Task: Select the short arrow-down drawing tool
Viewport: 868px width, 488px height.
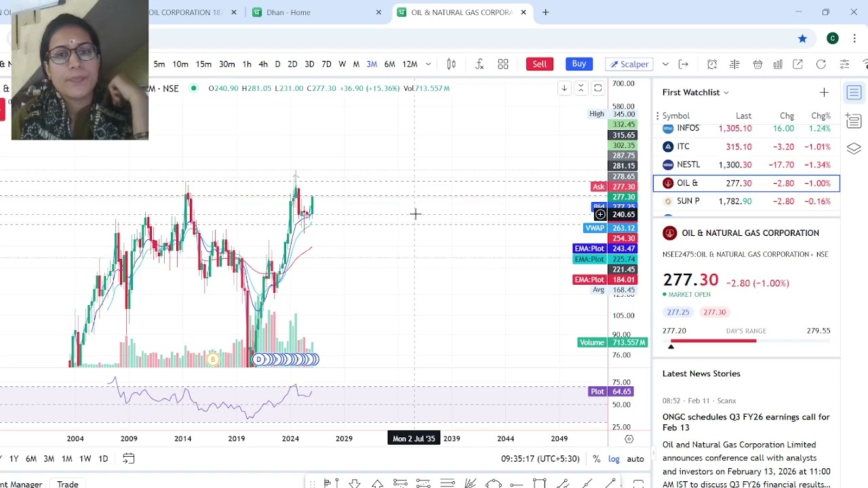Action: point(355,483)
